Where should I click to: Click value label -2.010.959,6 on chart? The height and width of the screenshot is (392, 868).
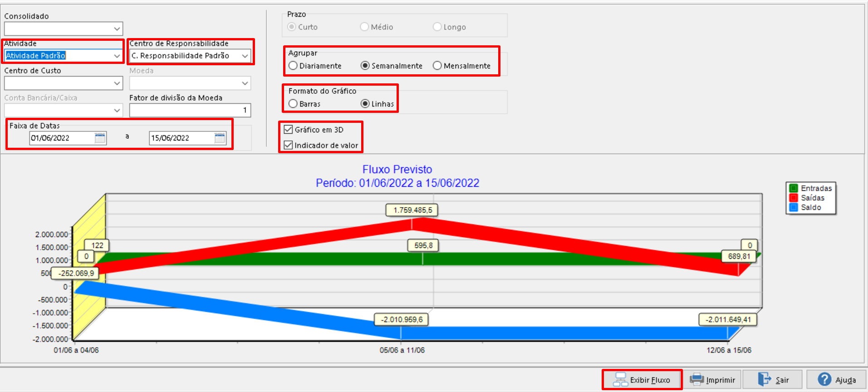point(402,319)
